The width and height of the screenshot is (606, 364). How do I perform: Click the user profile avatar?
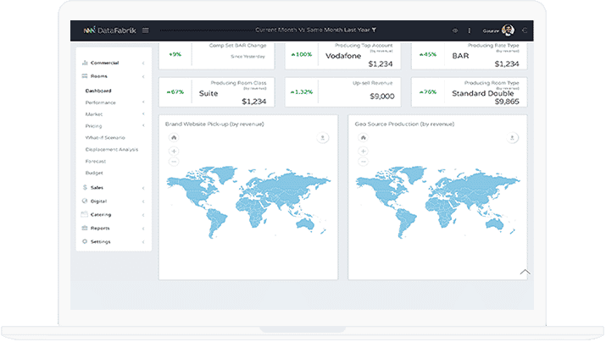pos(508,30)
